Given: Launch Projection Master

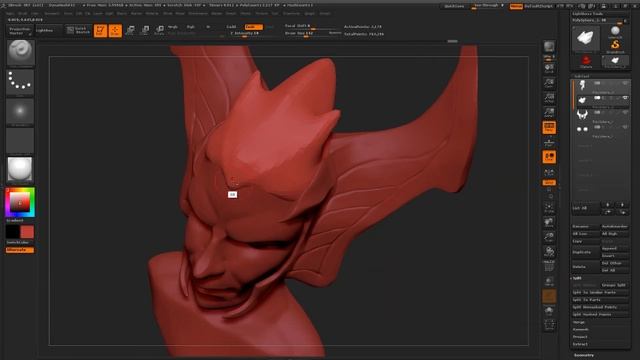Looking at the screenshot, I should pyautogui.click(x=20, y=31).
